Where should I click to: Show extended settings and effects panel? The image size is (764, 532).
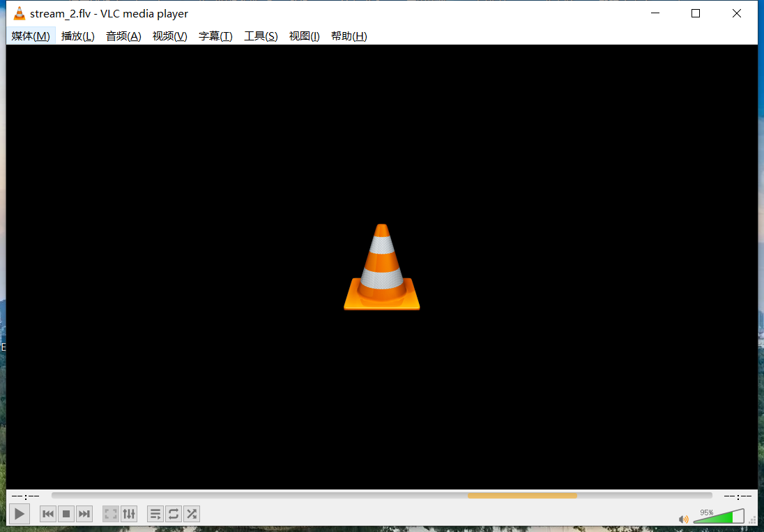tap(129, 514)
